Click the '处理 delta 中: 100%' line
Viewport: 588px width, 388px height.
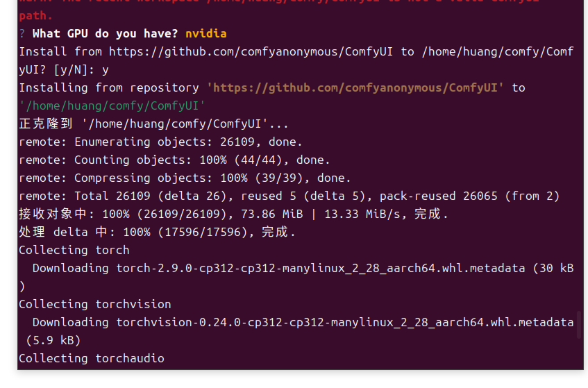tap(157, 232)
